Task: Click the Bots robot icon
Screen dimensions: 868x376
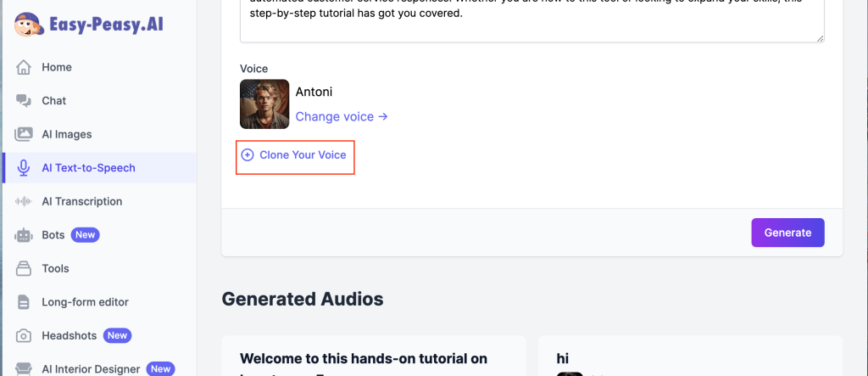Action: pyautogui.click(x=24, y=235)
